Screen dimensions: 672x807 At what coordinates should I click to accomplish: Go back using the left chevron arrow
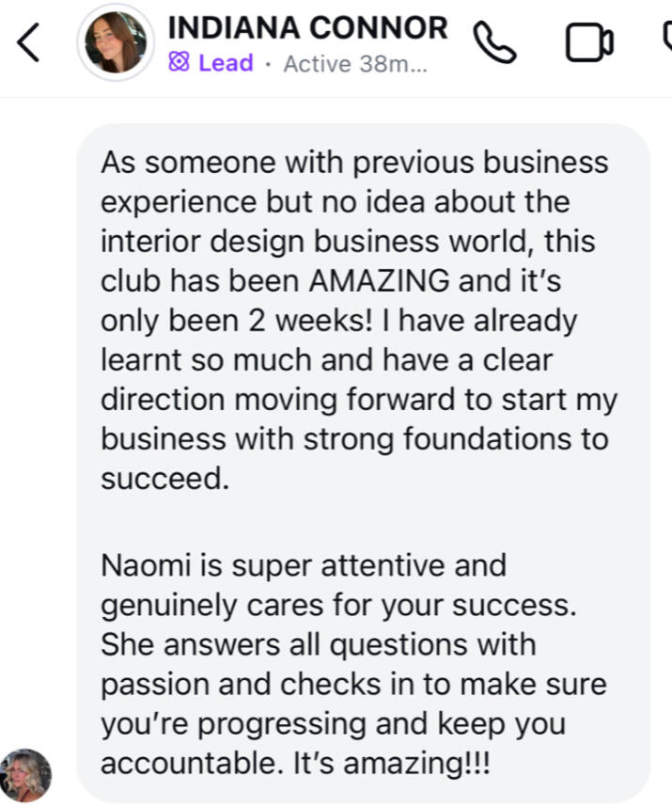coord(28,42)
